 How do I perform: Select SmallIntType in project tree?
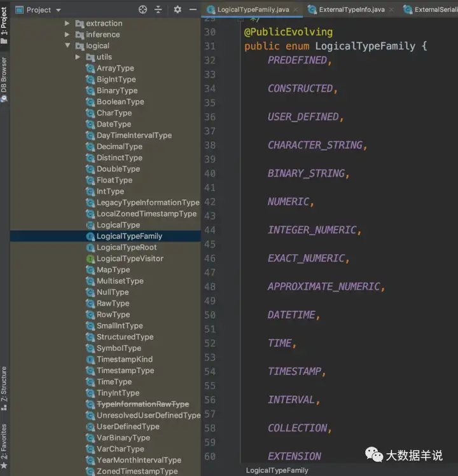[120, 326]
